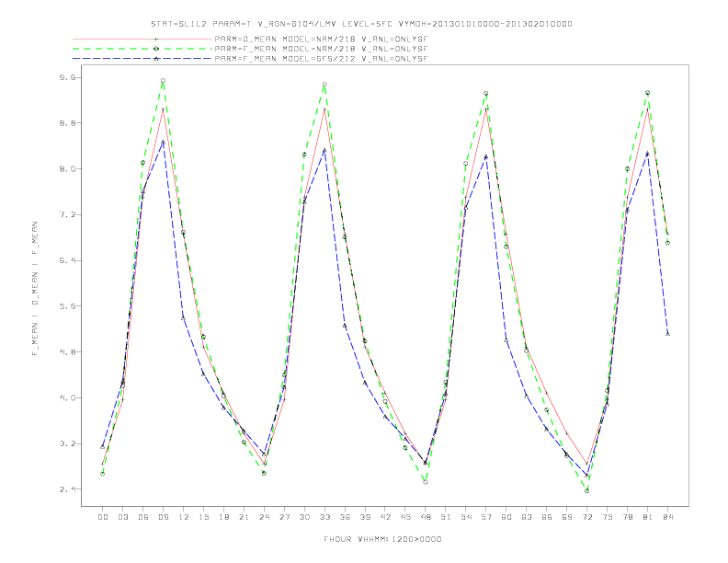This screenshot has height=563, width=728.
Task: Click x-axis forecast hour label 75
Action: 608,517
